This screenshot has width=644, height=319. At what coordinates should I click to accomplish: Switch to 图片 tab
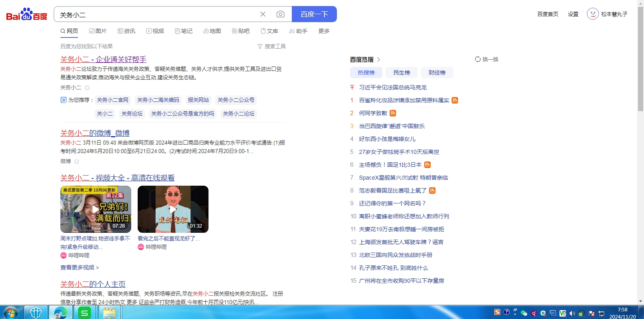click(98, 31)
